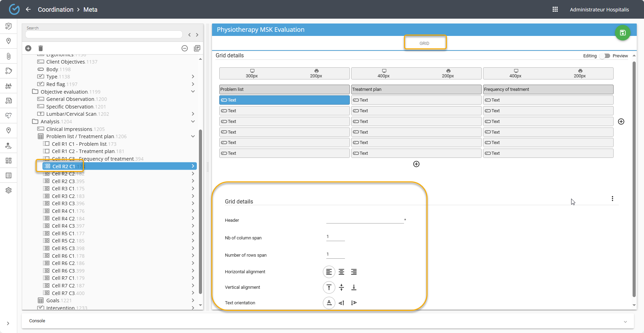Click the green save button
The width and height of the screenshot is (644, 333).
click(623, 33)
